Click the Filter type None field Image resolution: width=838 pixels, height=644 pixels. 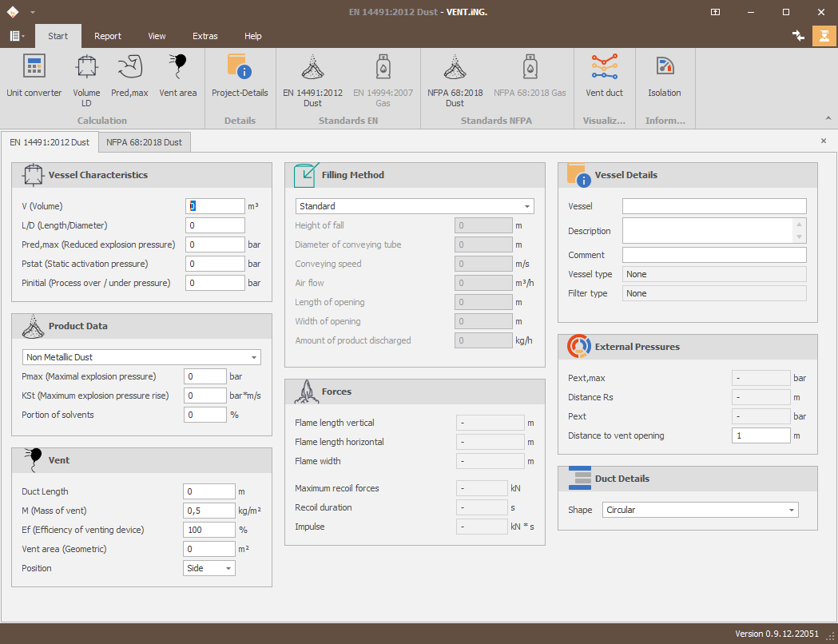pyautogui.click(x=714, y=293)
